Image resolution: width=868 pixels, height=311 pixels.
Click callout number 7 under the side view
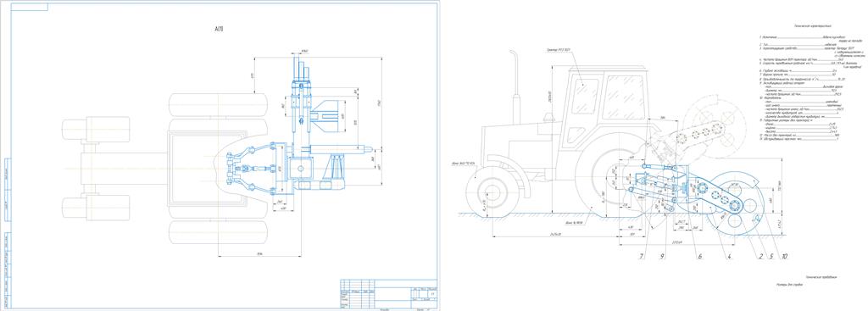(x=643, y=256)
